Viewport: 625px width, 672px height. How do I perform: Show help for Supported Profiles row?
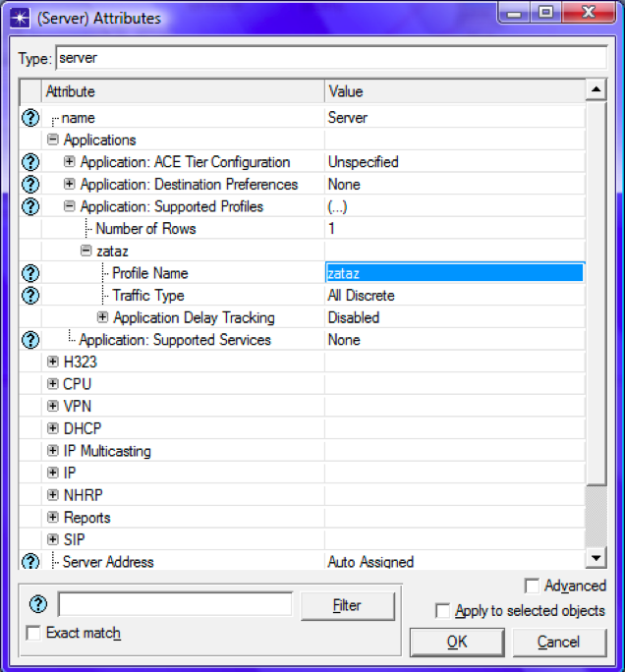[x=30, y=206]
